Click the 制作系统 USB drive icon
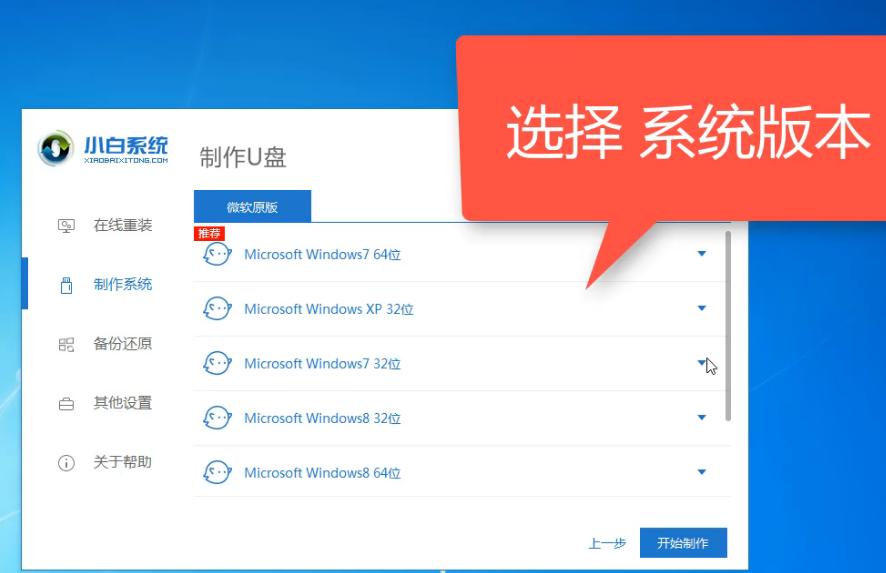 [x=66, y=285]
